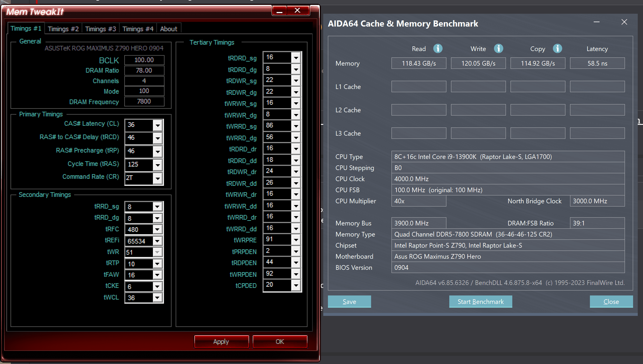This screenshot has height=364, width=643.
Task: Click the Memory Write 120.05 GB/s field
Action: point(478,63)
